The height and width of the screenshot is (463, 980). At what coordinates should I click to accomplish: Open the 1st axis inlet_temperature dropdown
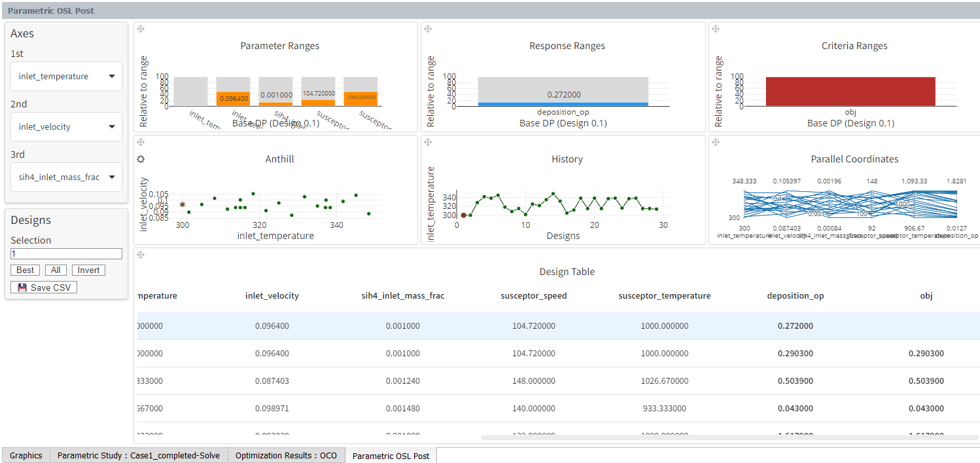(x=66, y=77)
